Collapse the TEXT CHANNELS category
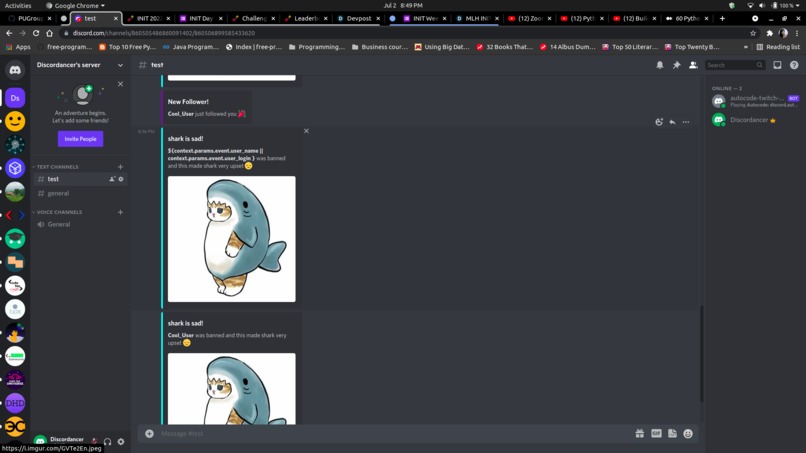This screenshot has height=453, width=806. 56,167
